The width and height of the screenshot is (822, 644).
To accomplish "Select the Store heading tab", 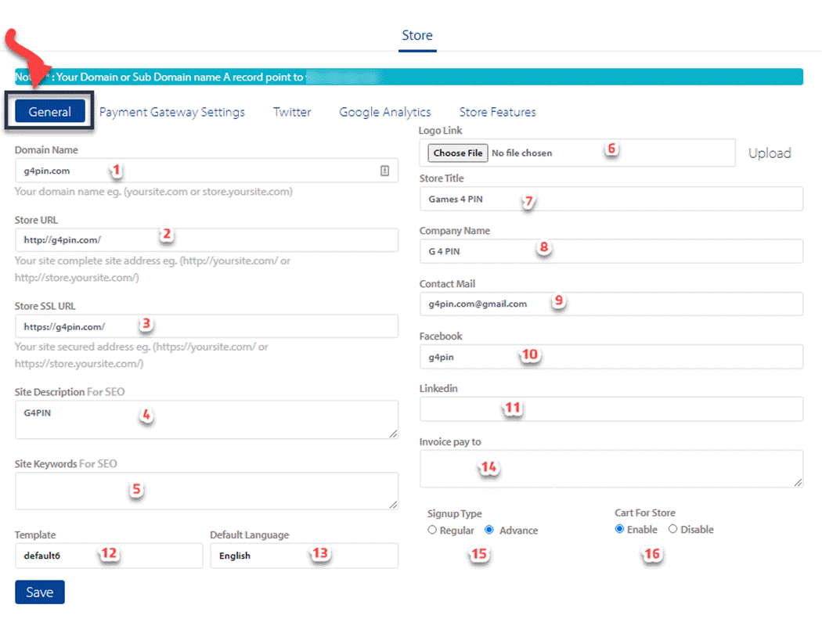I will (x=417, y=36).
